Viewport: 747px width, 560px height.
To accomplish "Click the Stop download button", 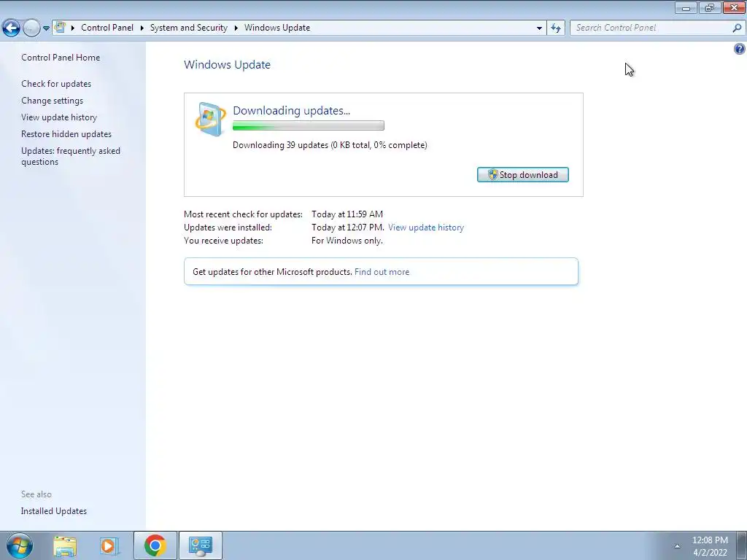I will coord(522,175).
